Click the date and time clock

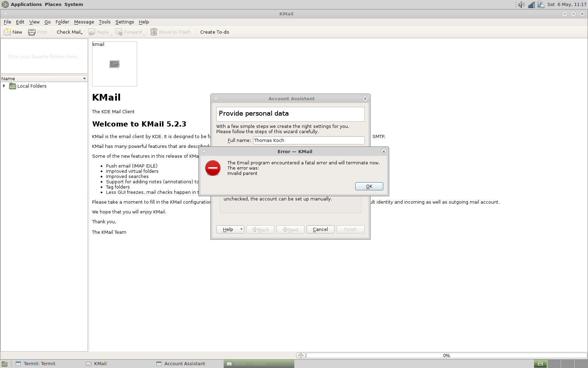coord(567,4)
